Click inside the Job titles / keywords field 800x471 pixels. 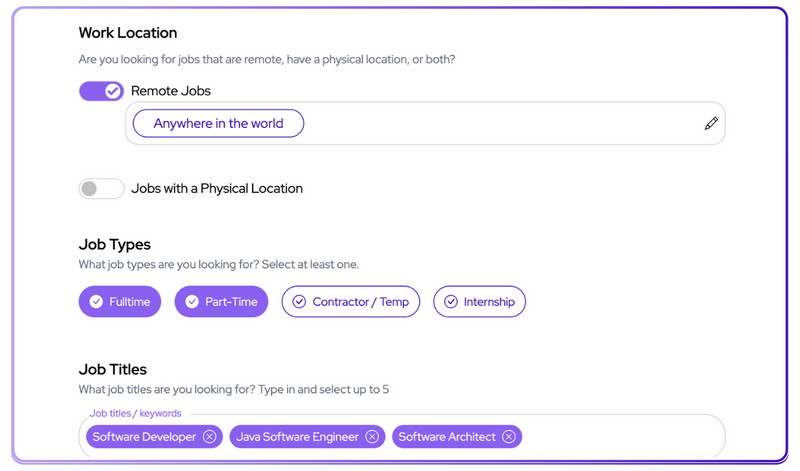click(x=620, y=437)
